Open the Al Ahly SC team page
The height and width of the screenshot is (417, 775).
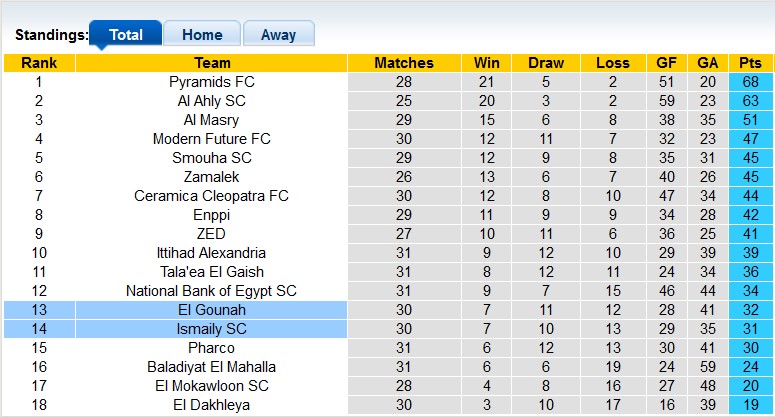pos(211,101)
